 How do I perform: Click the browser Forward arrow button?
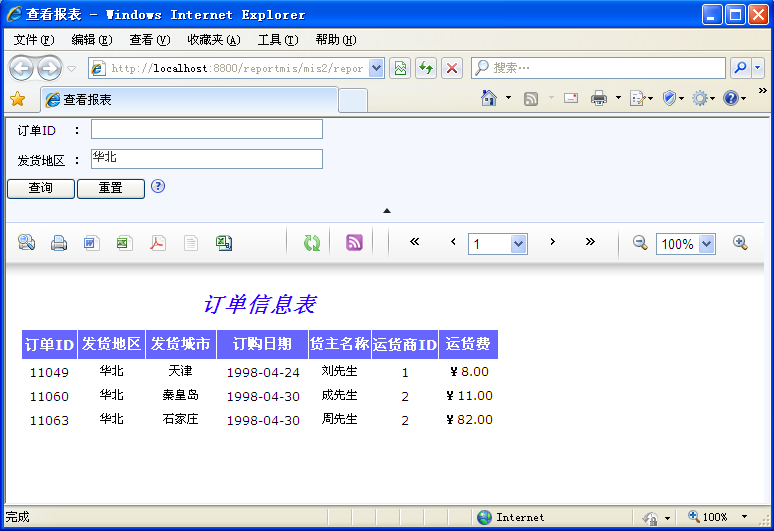click(x=49, y=68)
